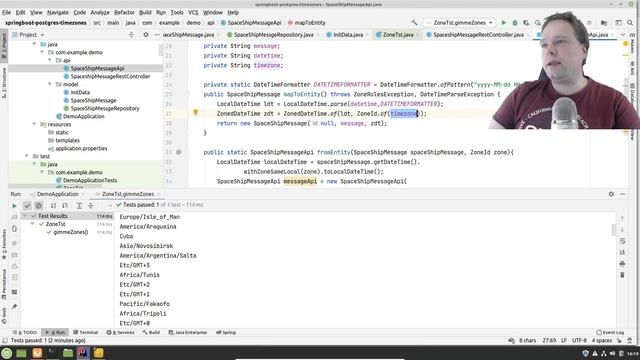Sort test results by duration
This screenshot has height=360, width=640.
point(64,206)
